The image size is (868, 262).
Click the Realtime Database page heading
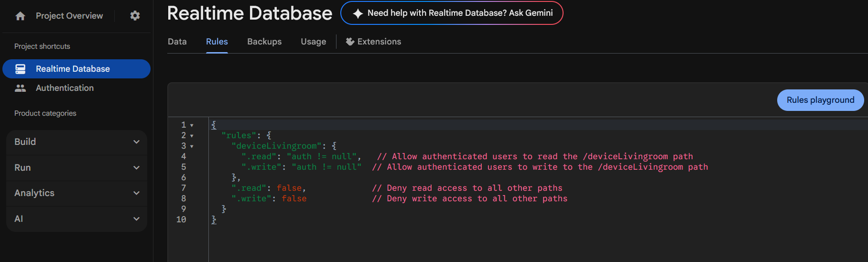250,13
